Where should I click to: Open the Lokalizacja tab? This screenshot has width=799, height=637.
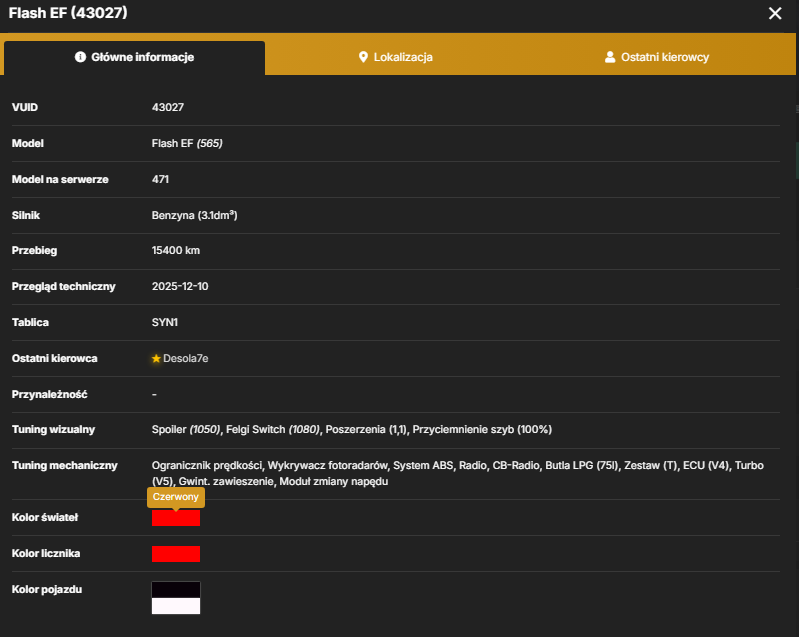click(396, 57)
